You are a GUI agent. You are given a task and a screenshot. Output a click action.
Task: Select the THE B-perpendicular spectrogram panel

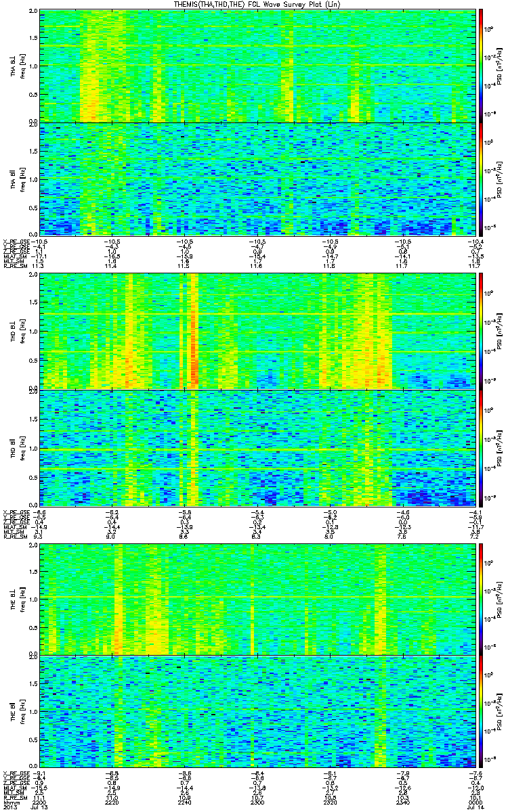257,598
